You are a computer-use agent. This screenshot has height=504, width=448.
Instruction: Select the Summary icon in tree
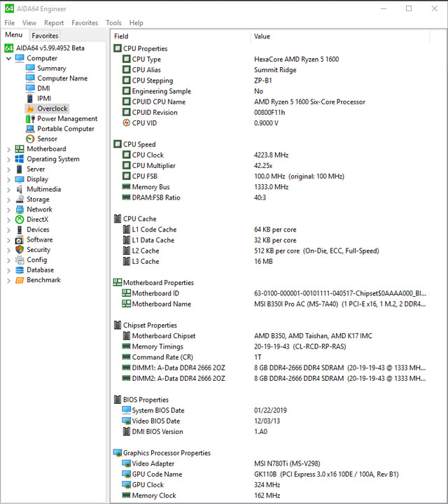[30, 68]
